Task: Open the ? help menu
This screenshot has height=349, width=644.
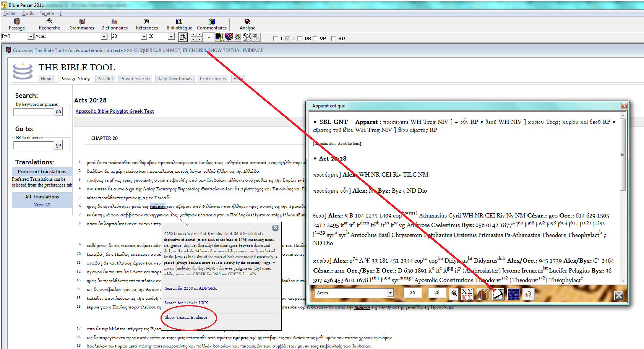Action: tap(60, 13)
